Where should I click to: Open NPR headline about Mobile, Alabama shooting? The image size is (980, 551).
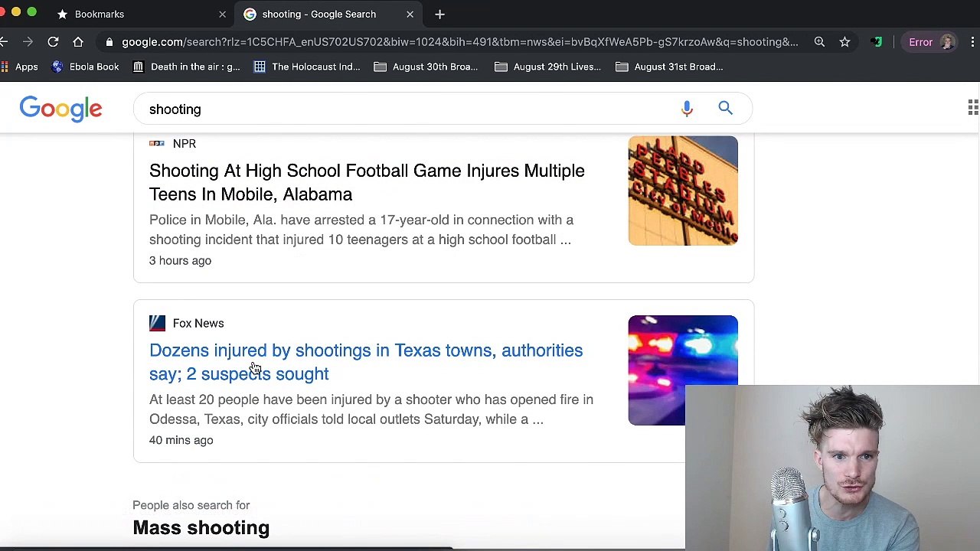(x=367, y=182)
